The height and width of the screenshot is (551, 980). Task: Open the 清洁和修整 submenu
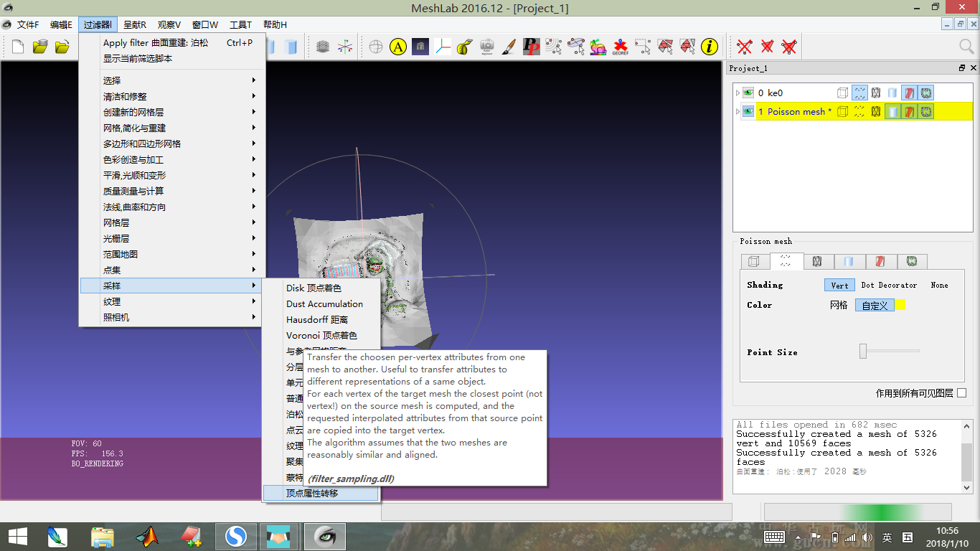172,96
